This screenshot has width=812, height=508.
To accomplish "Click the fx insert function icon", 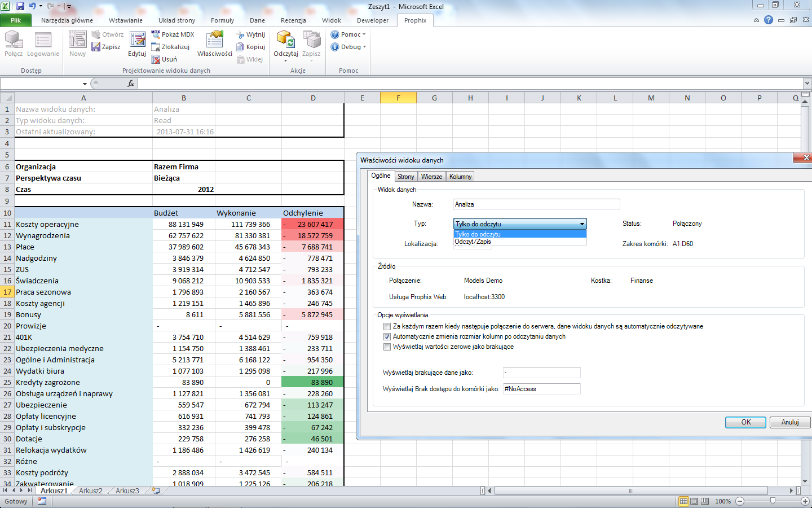I will 131,84.
